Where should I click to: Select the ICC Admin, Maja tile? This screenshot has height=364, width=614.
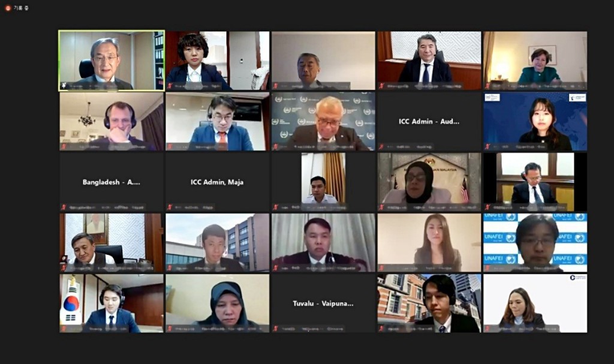(x=217, y=182)
